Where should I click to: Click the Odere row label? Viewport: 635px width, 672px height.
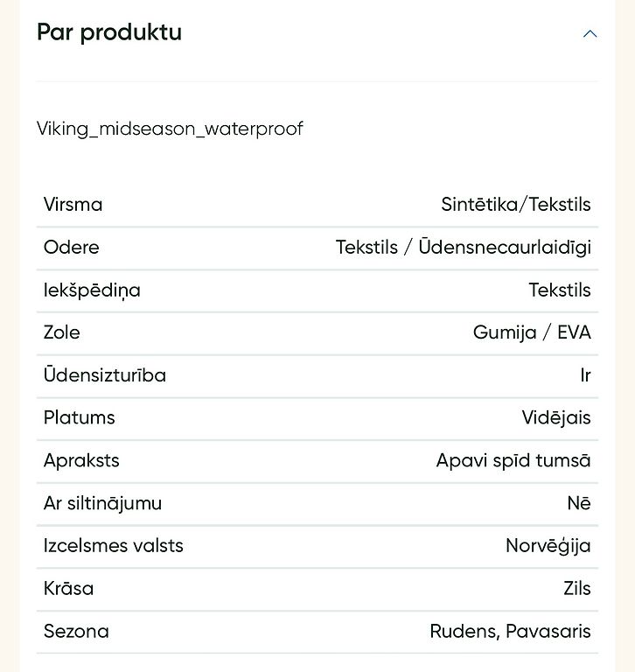click(71, 248)
